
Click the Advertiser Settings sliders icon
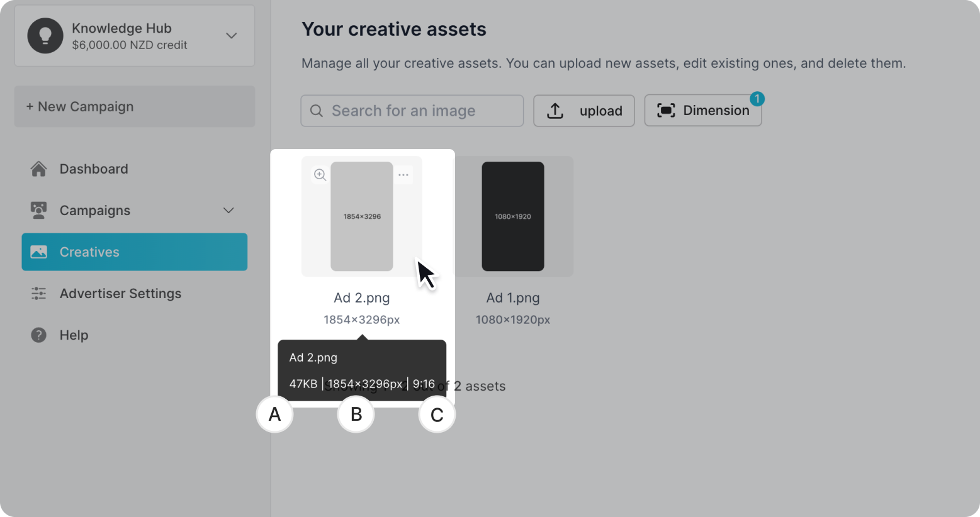coord(39,293)
